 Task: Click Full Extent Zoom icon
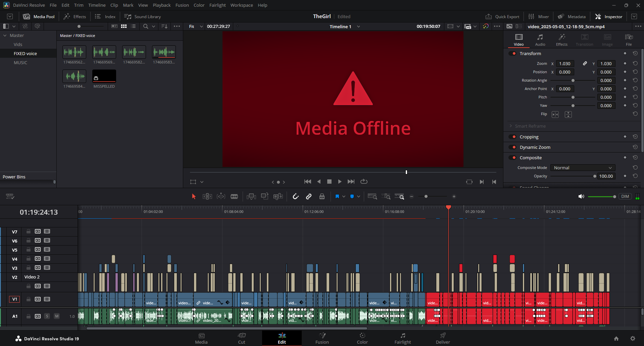point(373,197)
